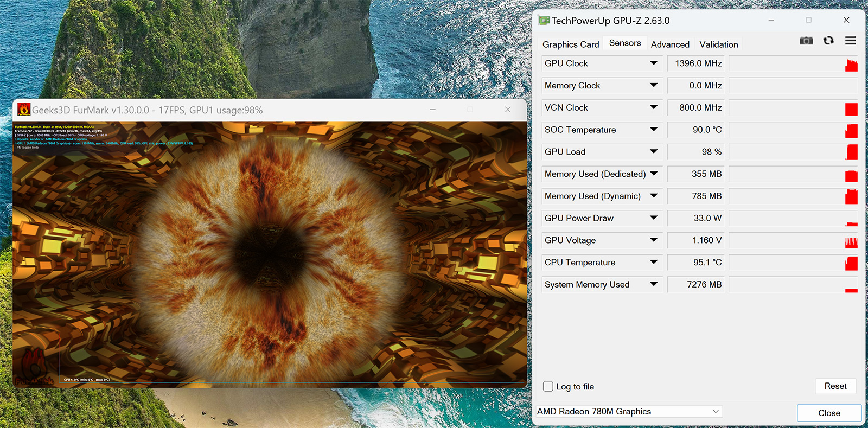Minimize the FurMark window
868x428 pixels.
[433, 110]
